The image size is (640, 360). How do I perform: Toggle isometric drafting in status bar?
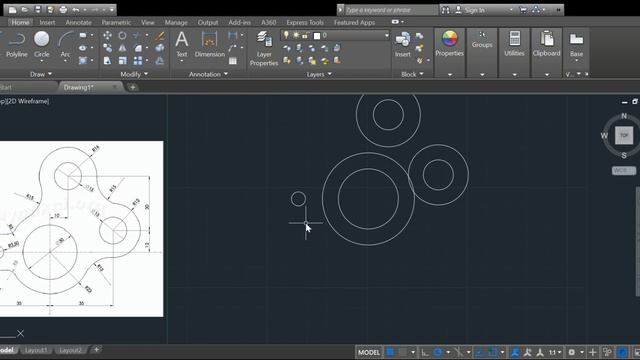click(459, 352)
